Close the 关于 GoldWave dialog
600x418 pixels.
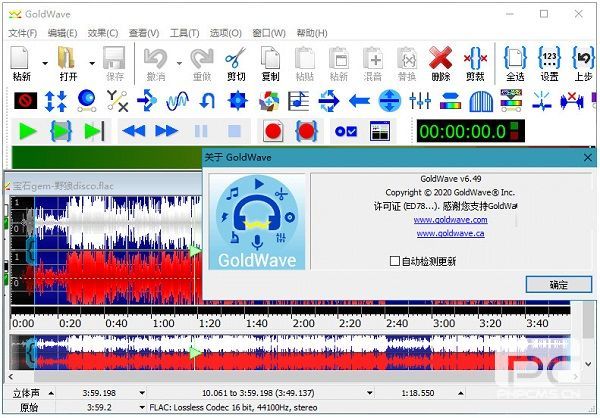pos(588,158)
